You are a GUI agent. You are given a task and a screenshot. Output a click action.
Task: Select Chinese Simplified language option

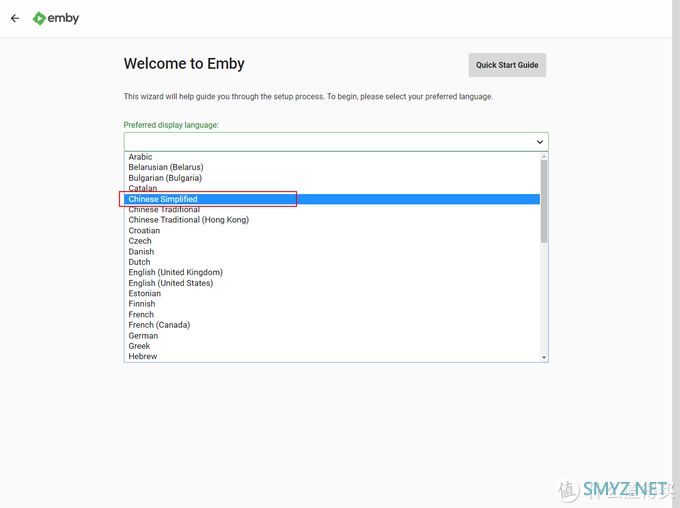(x=332, y=199)
